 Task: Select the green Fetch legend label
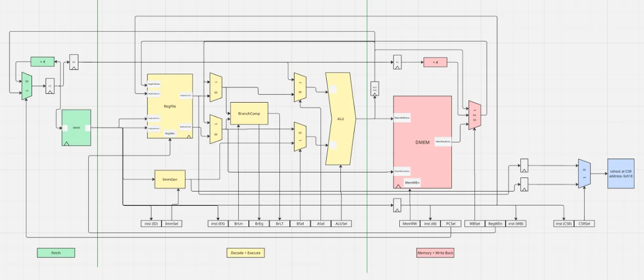[56, 253]
